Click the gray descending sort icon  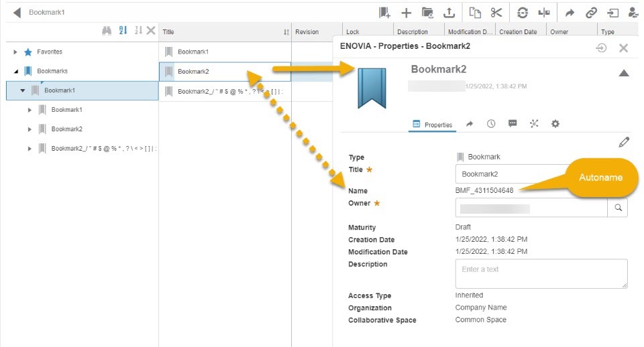pyautogui.click(x=138, y=30)
